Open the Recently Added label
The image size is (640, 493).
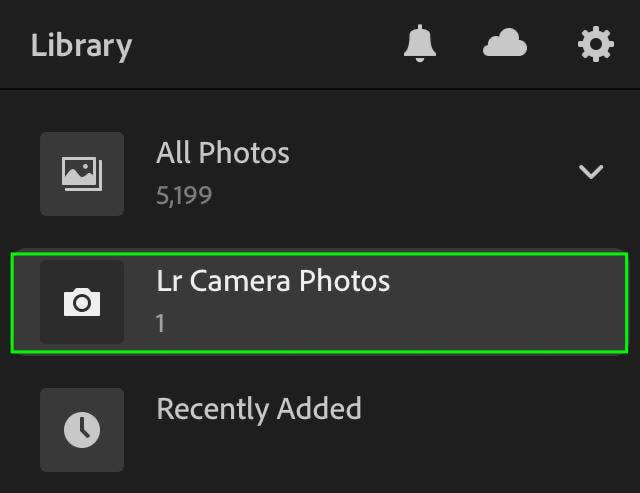pyautogui.click(x=259, y=409)
